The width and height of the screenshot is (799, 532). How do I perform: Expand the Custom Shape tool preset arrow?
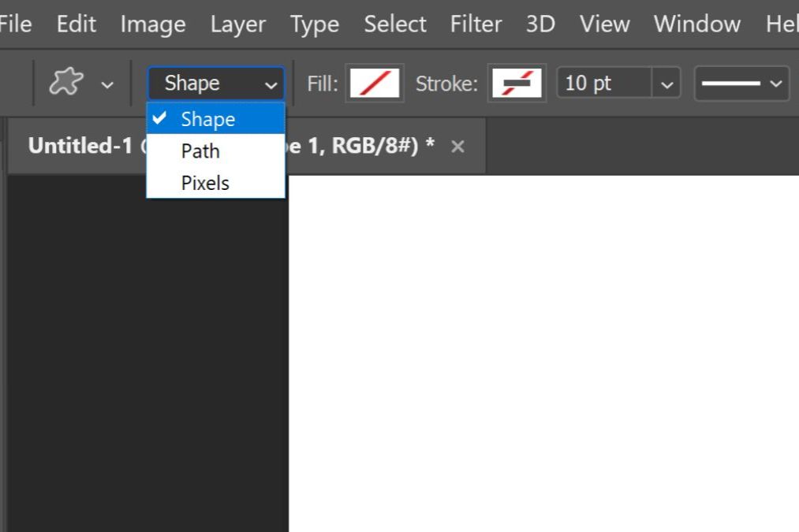coord(108,84)
